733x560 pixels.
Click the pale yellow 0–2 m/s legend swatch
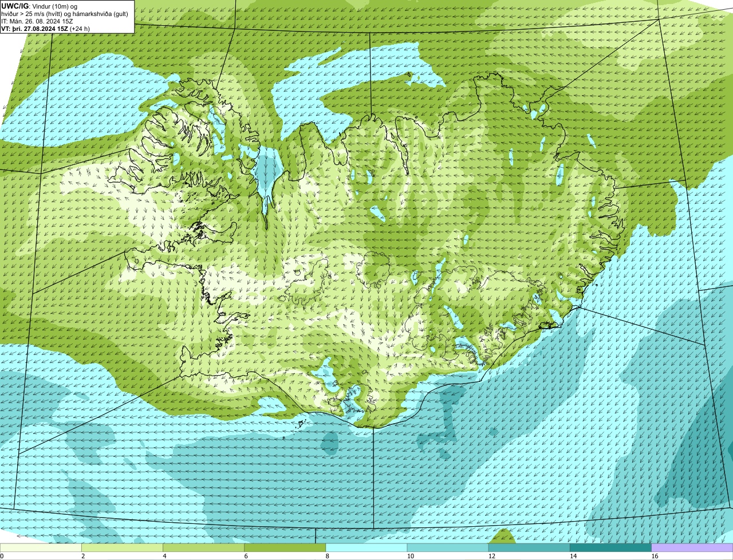pos(41,547)
